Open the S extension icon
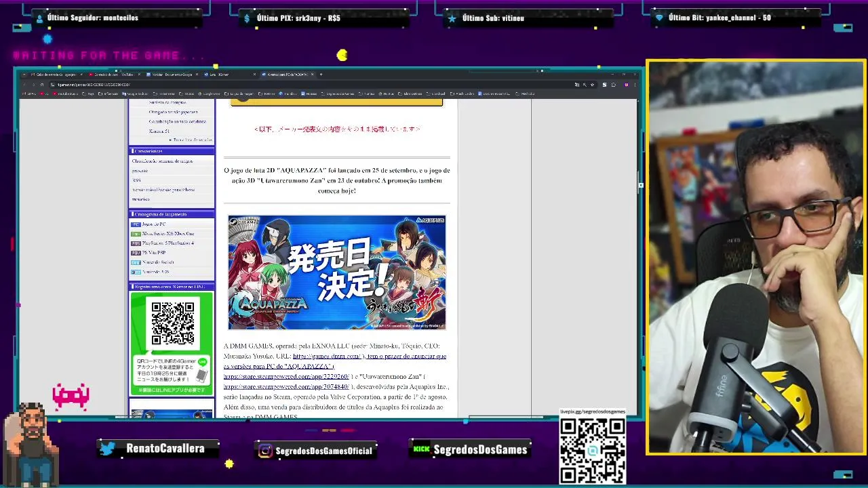The width and height of the screenshot is (868, 488). point(605,85)
